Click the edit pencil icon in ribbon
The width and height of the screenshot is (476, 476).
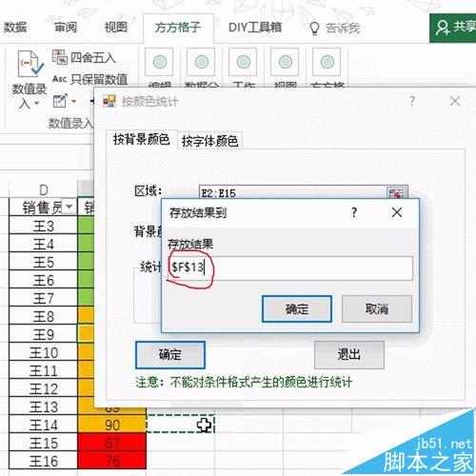tap(60, 101)
